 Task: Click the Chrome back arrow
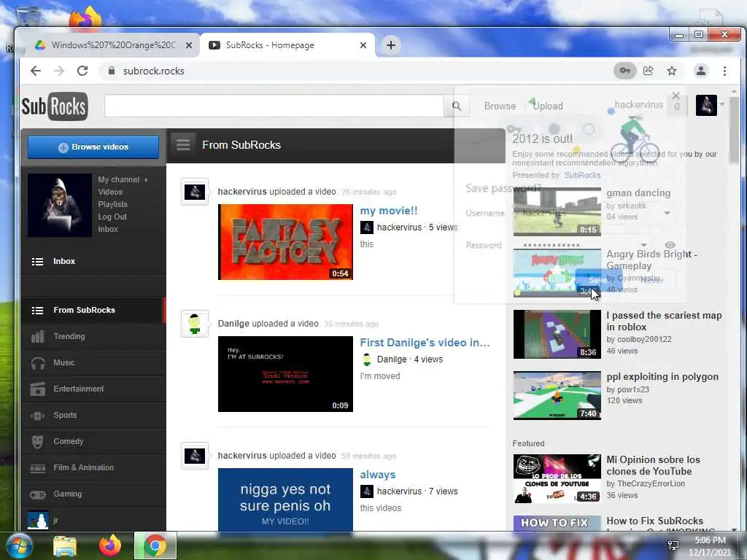coord(36,71)
